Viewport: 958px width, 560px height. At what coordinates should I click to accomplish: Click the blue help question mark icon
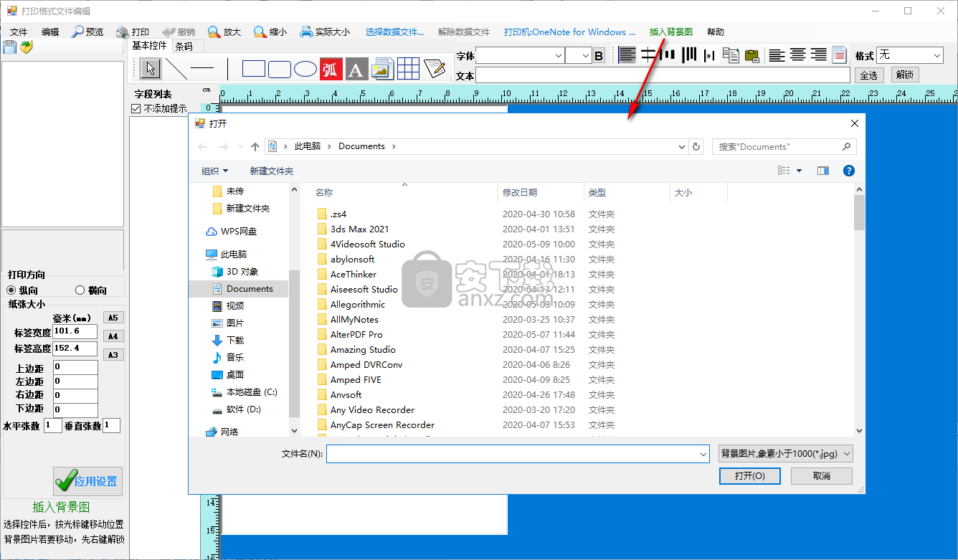pyautogui.click(x=848, y=171)
